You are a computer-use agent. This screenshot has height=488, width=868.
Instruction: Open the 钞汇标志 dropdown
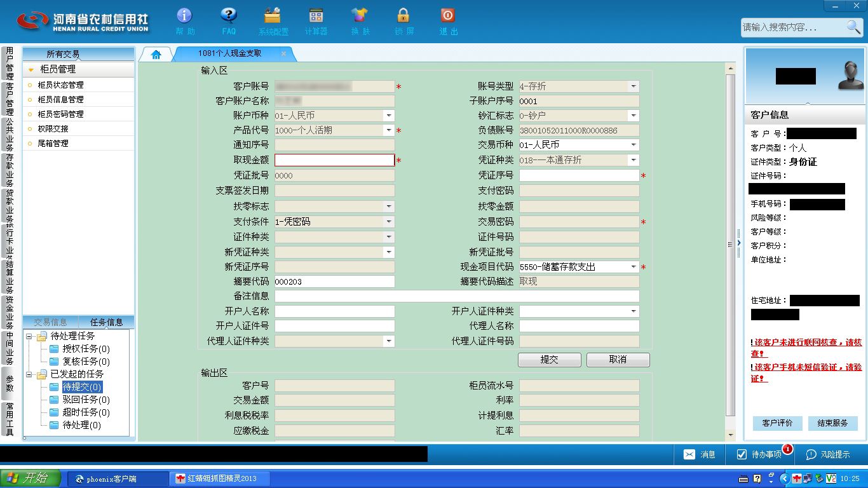634,116
